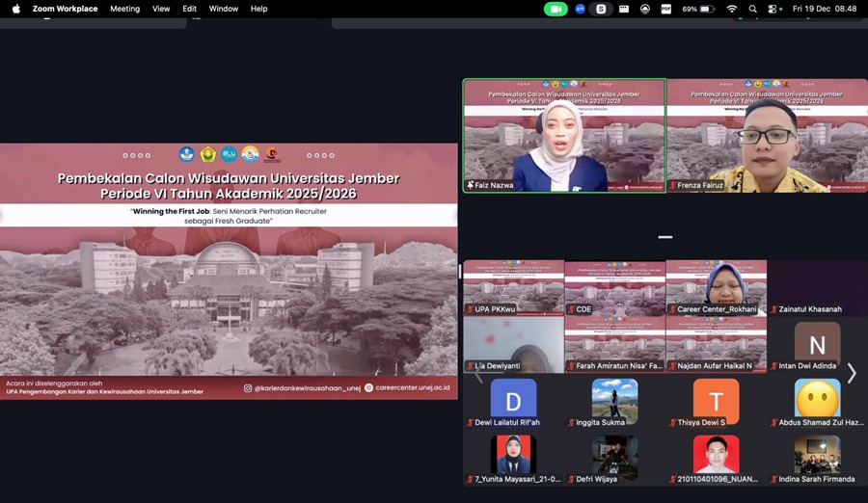Open the Wi-Fi status menu
Viewport: 868px width, 503px height.
pyautogui.click(x=731, y=9)
